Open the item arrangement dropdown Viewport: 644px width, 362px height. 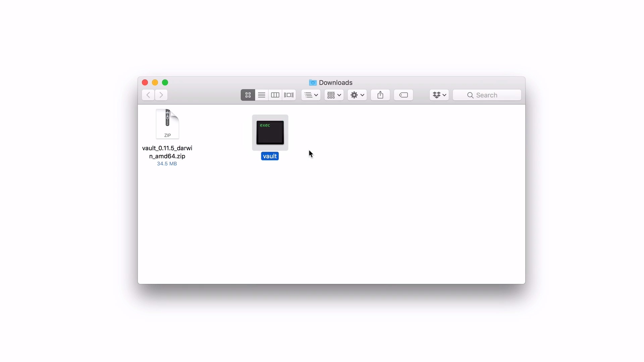(311, 95)
